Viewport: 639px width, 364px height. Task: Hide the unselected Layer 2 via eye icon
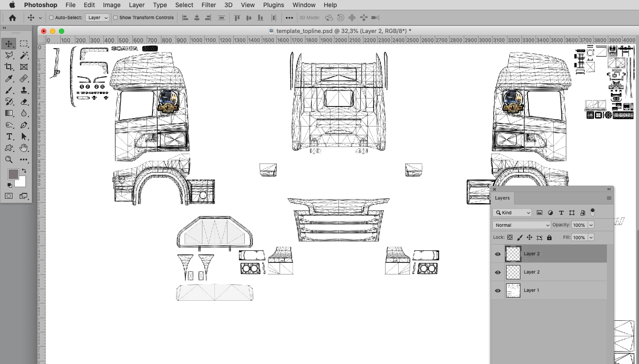498,272
